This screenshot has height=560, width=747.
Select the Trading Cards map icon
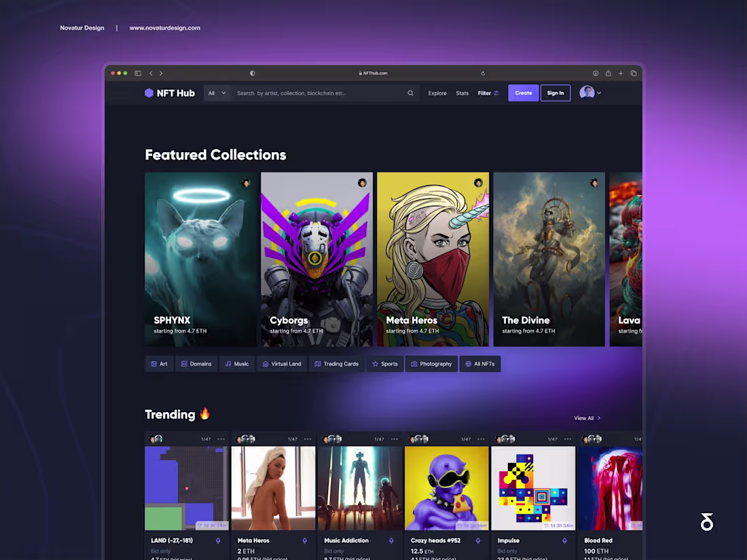318,364
